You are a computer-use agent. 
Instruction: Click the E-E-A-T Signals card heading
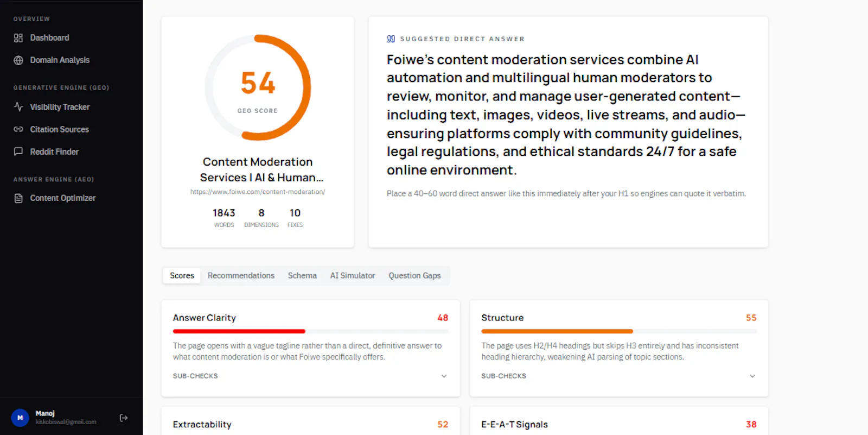tap(515, 425)
